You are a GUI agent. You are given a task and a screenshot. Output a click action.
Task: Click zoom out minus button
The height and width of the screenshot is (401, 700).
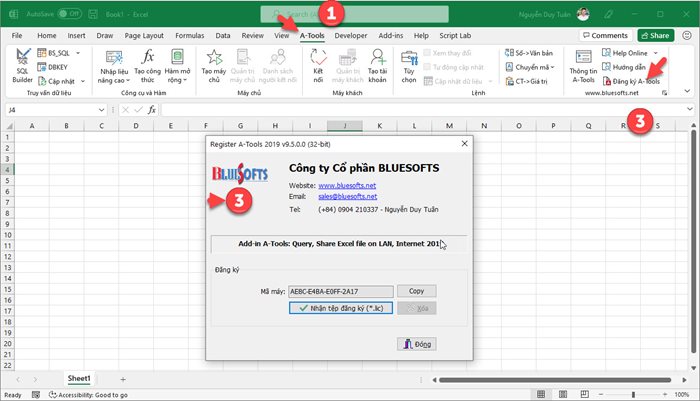click(x=601, y=394)
